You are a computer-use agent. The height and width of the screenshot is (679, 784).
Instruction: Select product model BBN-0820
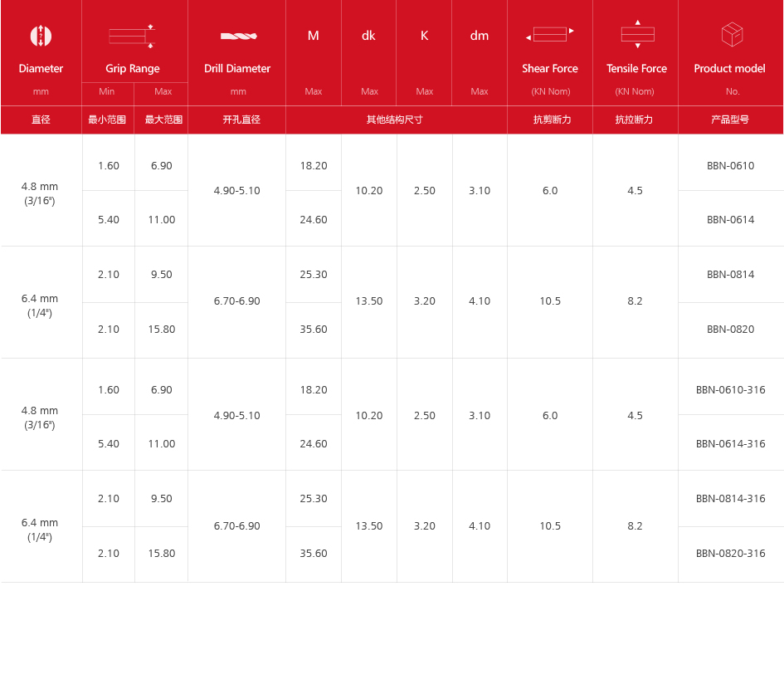[731, 330]
